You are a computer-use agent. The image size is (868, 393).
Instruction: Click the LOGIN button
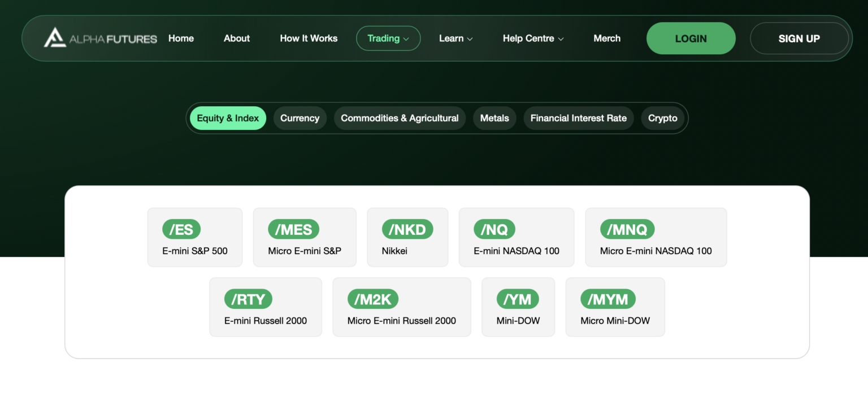[x=691, y=38]
